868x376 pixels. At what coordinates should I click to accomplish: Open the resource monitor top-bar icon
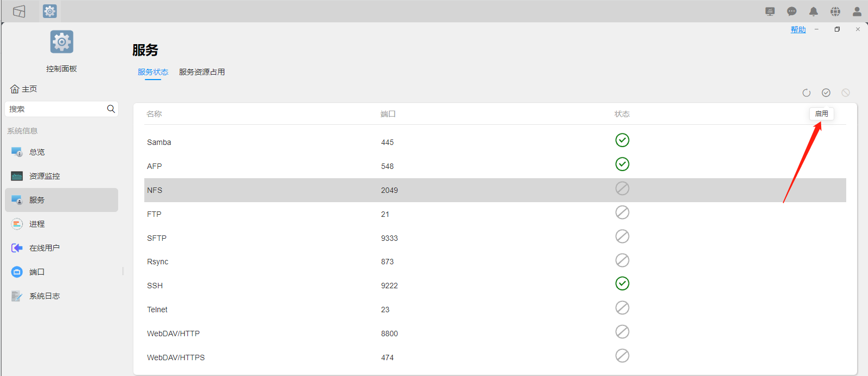click(x=770, y=11)
